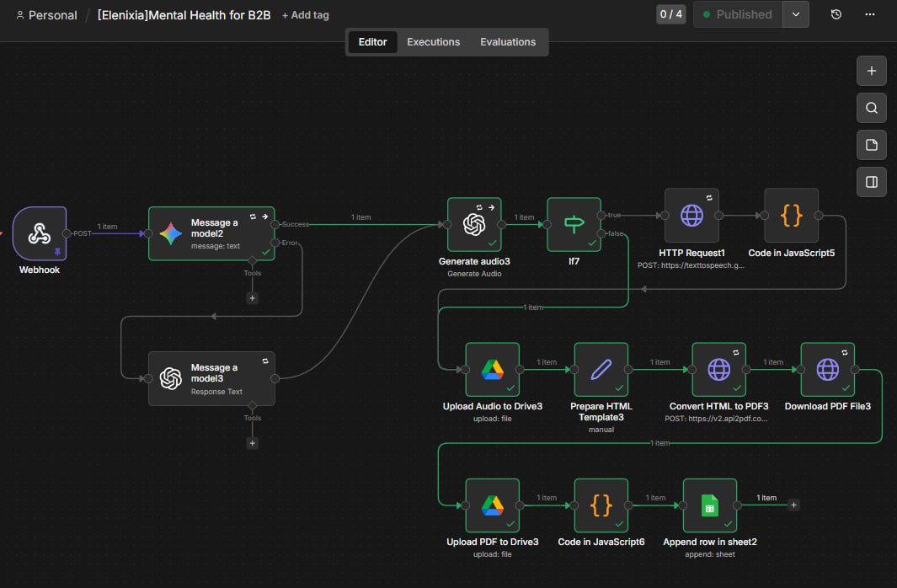Switch to the Editor tab

click(372, 42)
